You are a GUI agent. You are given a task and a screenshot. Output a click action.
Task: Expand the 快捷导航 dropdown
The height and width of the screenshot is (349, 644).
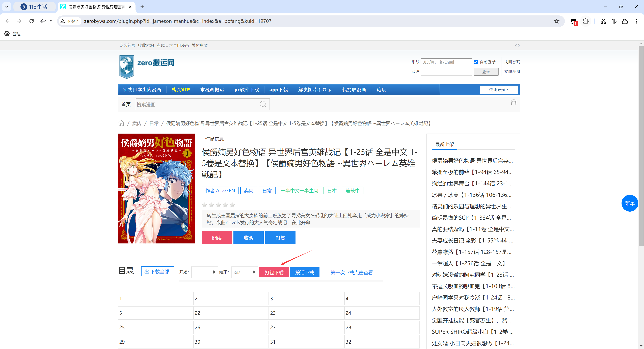[x=498, y=90]
